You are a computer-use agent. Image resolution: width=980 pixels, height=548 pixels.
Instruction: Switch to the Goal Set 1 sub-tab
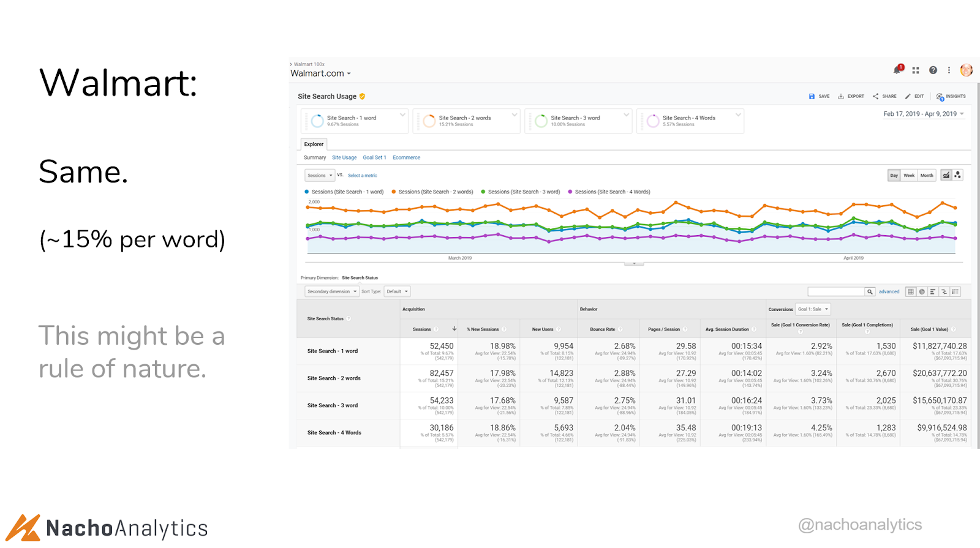(374, 158)
